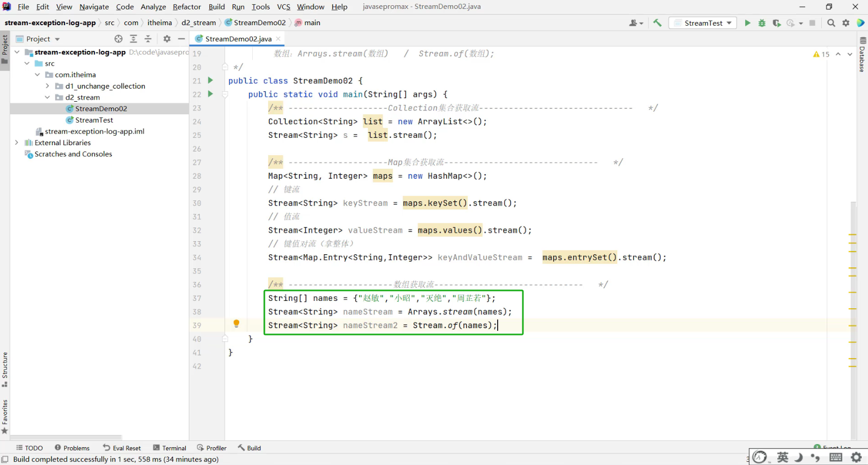The height and width of the screenshot is (465, 868).
Task: Open the IME soft keyboard icon
Action: 836,458
